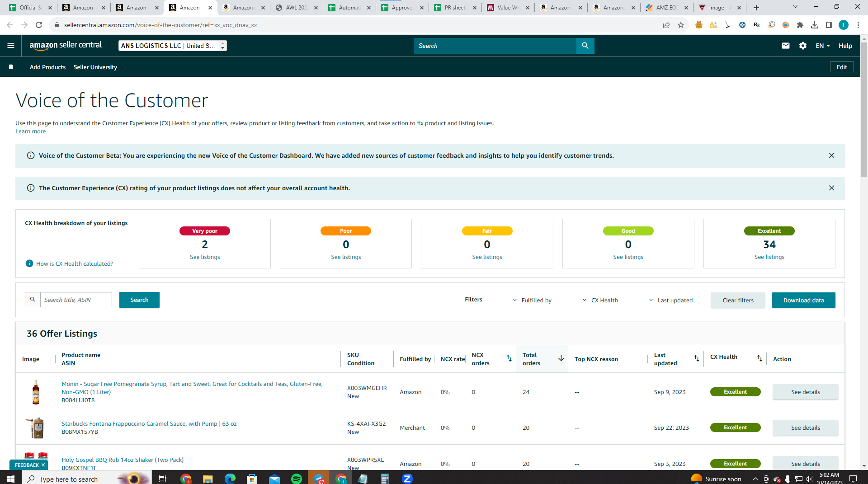Open Spotify from the taskbar
The image size is (868, 484).
pyautogui.click(x=297, y=479)
